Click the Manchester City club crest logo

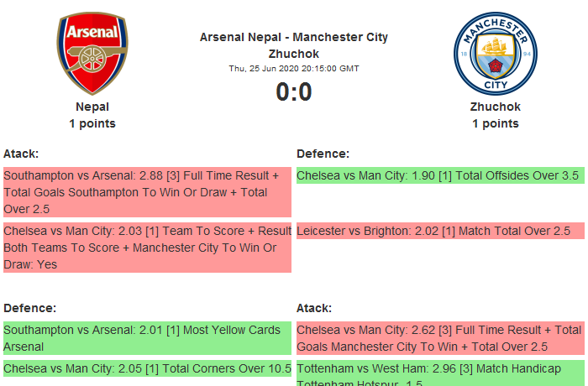coord(495,55)
